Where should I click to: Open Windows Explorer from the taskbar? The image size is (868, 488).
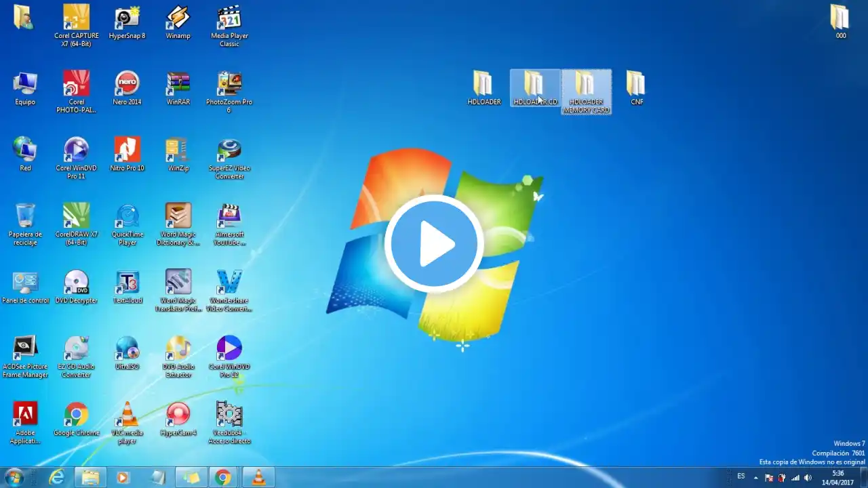point(90,477)
